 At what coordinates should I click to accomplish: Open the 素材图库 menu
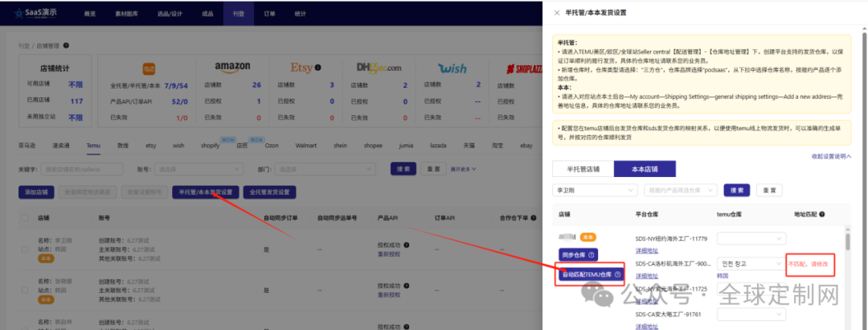pyautogui.click(x=125, y=13)
